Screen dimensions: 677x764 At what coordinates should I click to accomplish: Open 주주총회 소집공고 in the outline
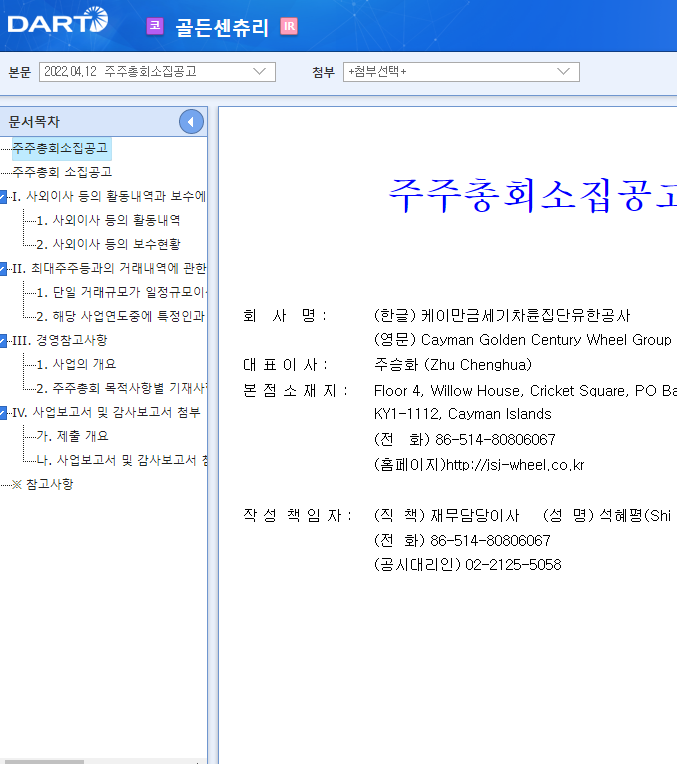click(x=62, y=172)
